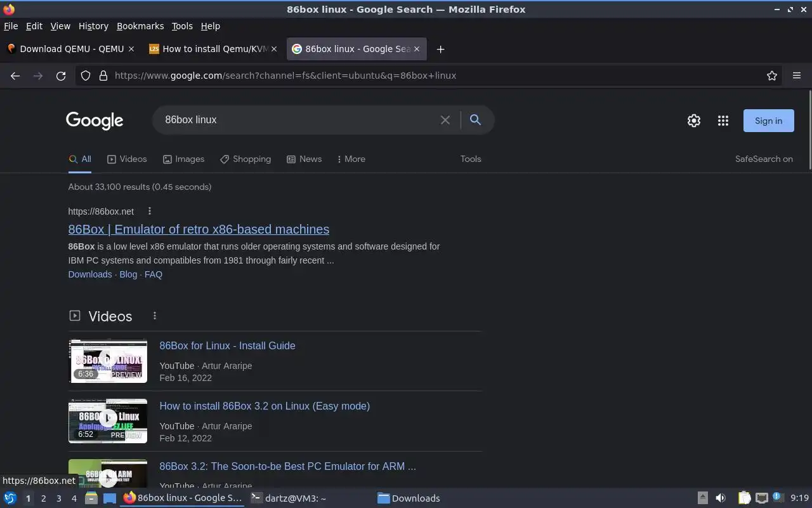Screen dimensions: 812x508
Task: Play the 6:36 video thumbnail
Action: pyautogui.click(x=108, y=361)
